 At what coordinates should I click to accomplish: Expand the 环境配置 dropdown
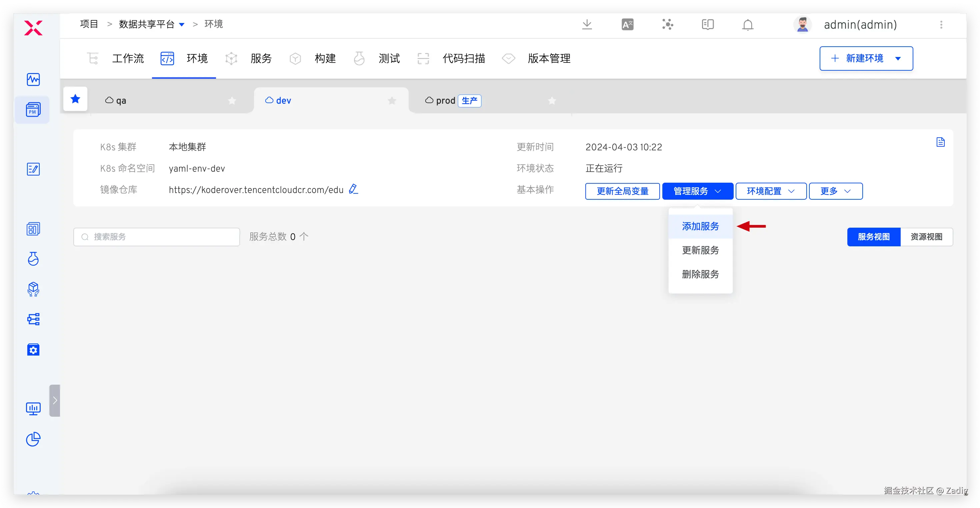click(x=771, y=191)
